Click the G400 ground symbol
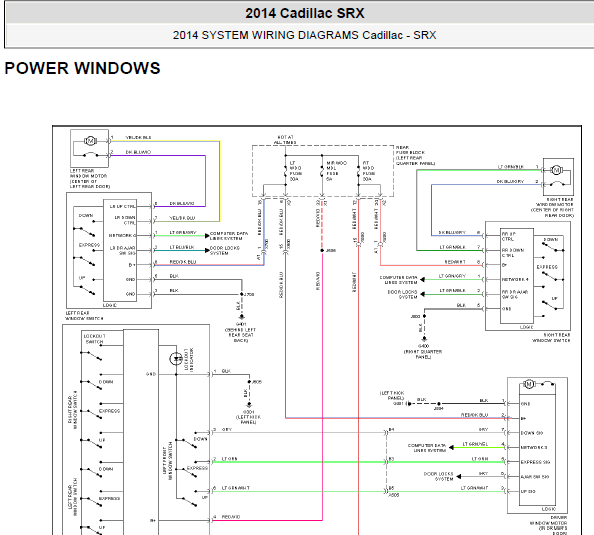594x535 pixels. (424, 338)
